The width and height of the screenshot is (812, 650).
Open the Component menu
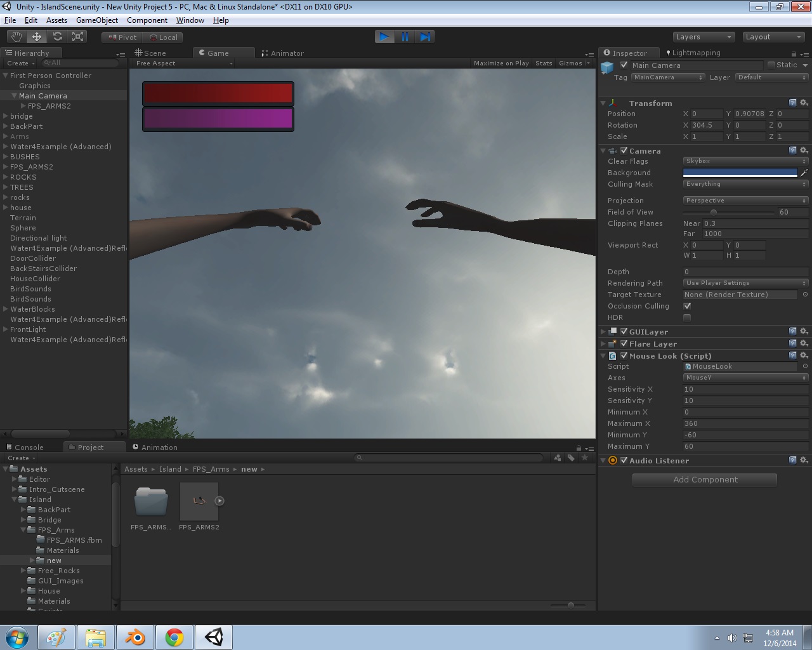tap(147, 20)
